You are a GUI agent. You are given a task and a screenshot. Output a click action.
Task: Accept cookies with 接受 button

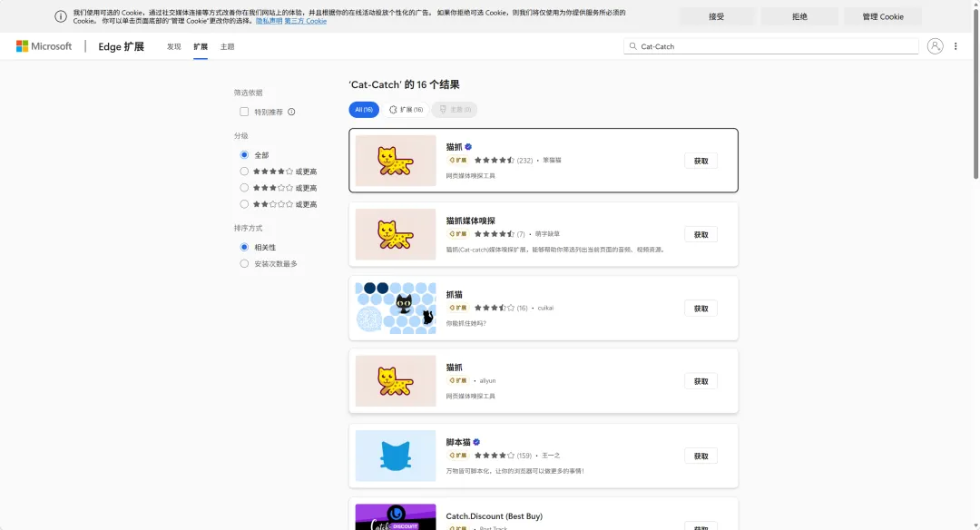pos(716,17)
